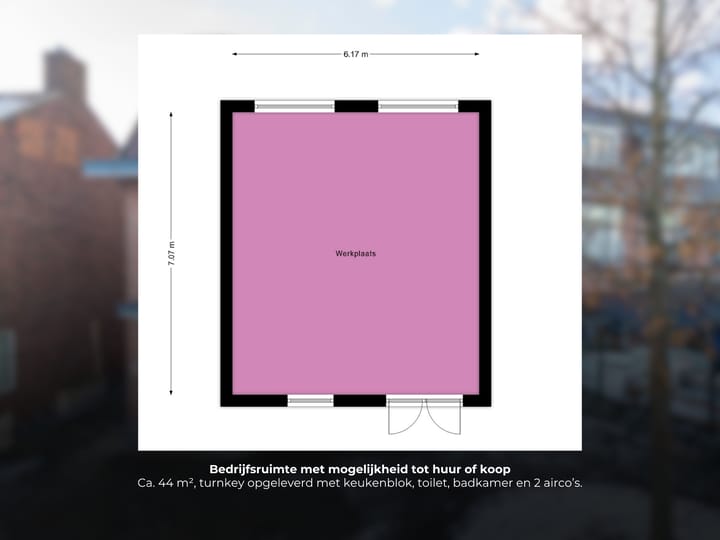
Task: Click the 7.07 m height dimension label
Action: 171,252
